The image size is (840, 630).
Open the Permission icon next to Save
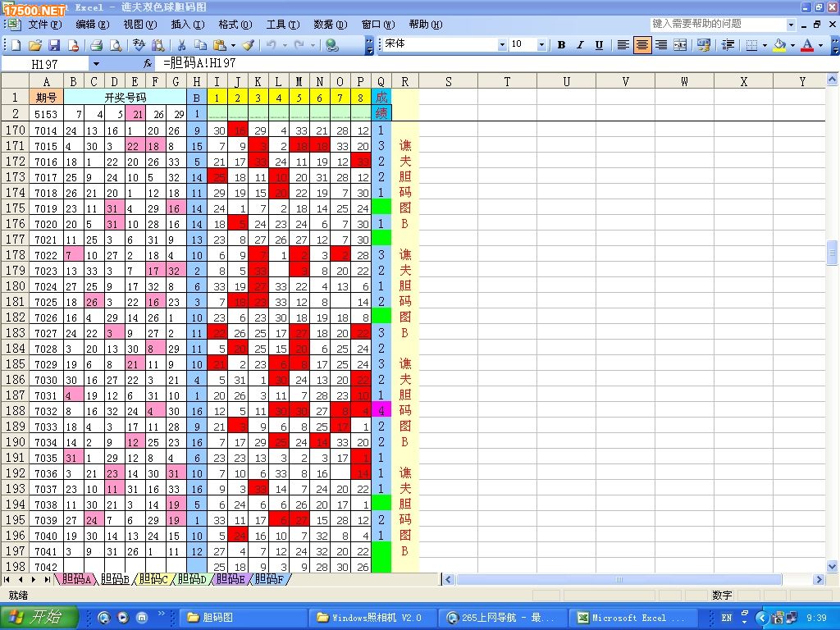click(73, 46)
